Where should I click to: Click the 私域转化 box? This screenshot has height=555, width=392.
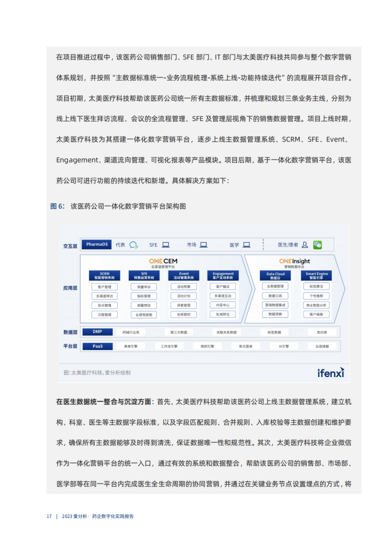pyautogui.click(x=223, y=314)
